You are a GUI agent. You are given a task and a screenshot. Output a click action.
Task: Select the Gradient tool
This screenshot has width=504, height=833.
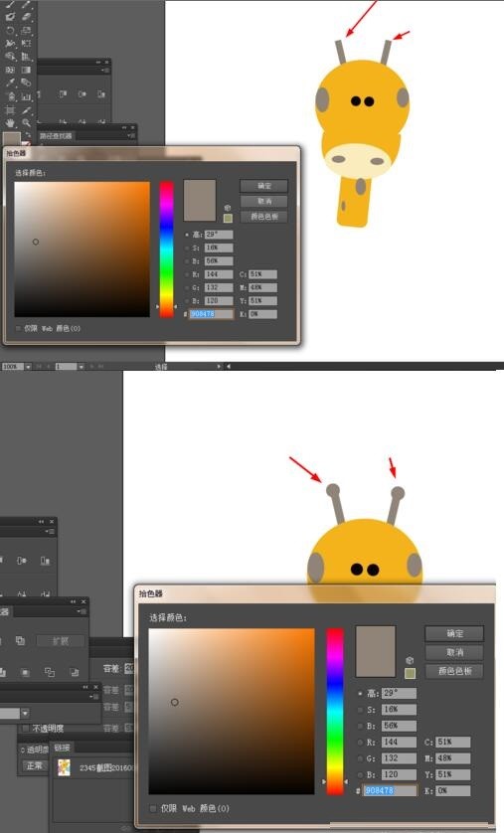[x=26, y=70]
